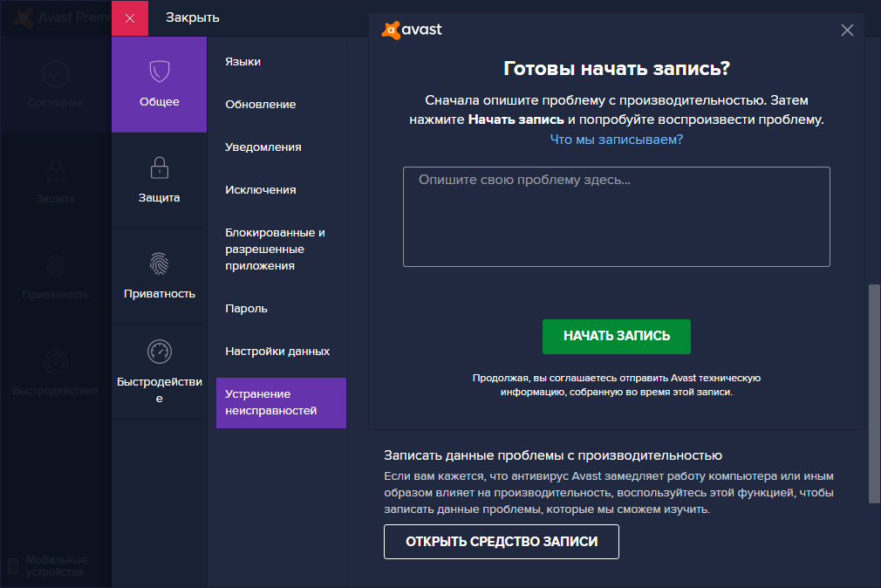Screen dimensions: 881x588
Task: Click the dimmed Быстродействие gauge in main sidebar
Action: click(x=56, y=362)
